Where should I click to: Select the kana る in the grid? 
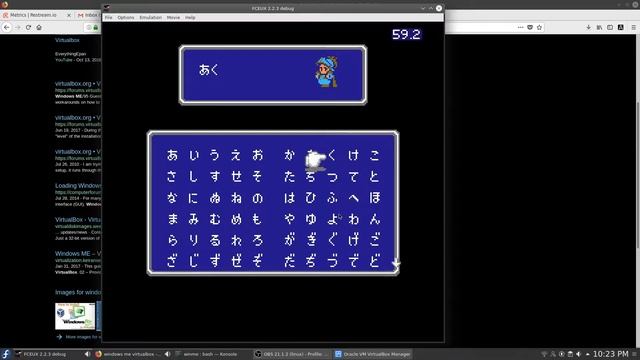tap(215, 240)
